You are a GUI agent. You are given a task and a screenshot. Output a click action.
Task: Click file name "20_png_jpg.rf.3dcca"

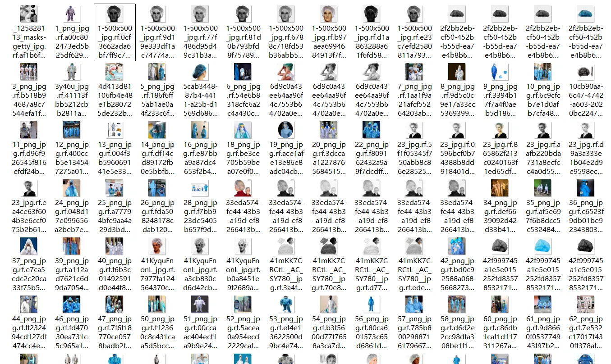[x=329, y=158]
